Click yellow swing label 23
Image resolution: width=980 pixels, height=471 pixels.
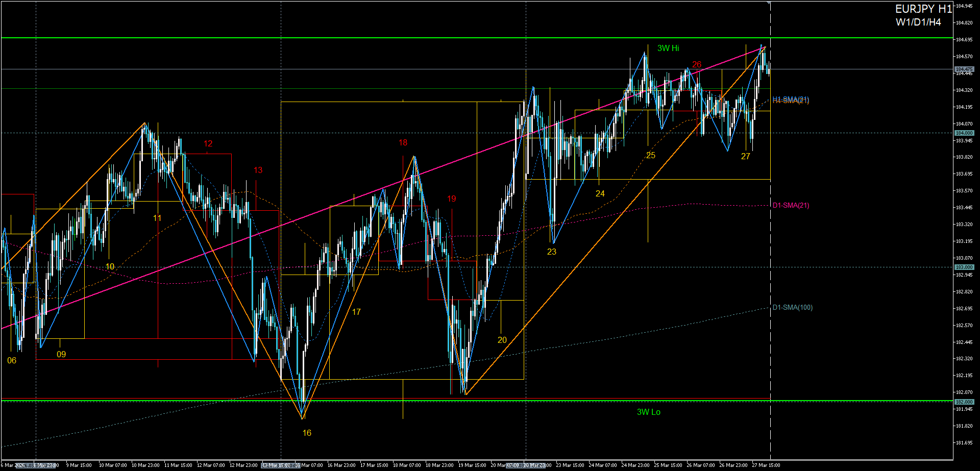click(x=552, y=252)
